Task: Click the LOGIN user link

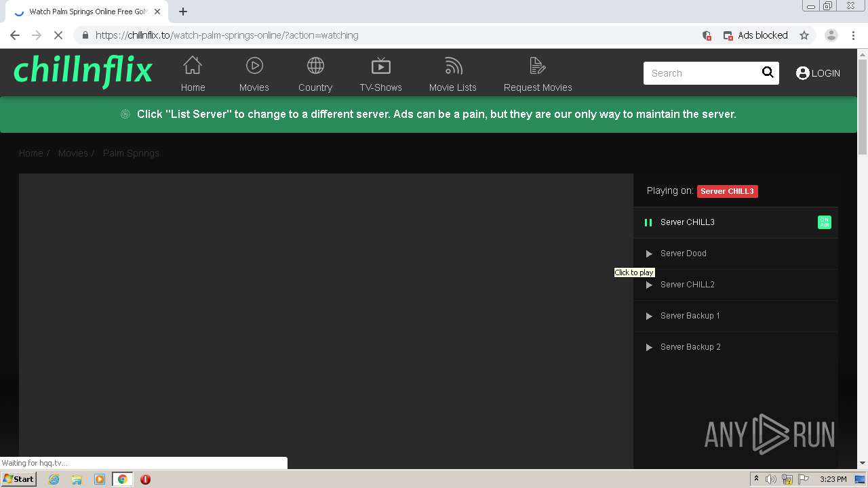Action: pos(818,73)
